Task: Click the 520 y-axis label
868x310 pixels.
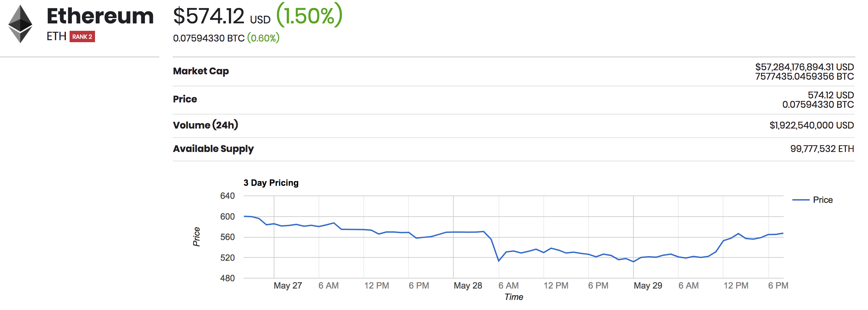Action: pos(228,258)
